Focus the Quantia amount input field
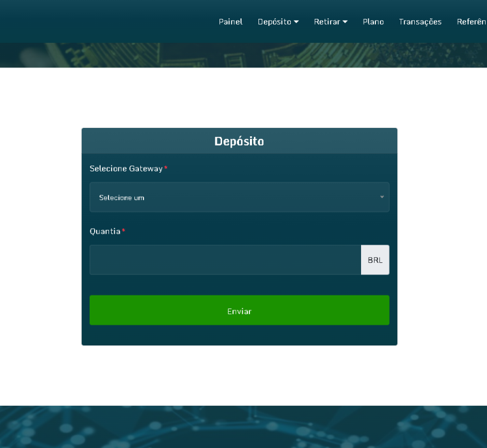Image resolution: width=487 pixels, height=448 pixels. coord(225,260)
